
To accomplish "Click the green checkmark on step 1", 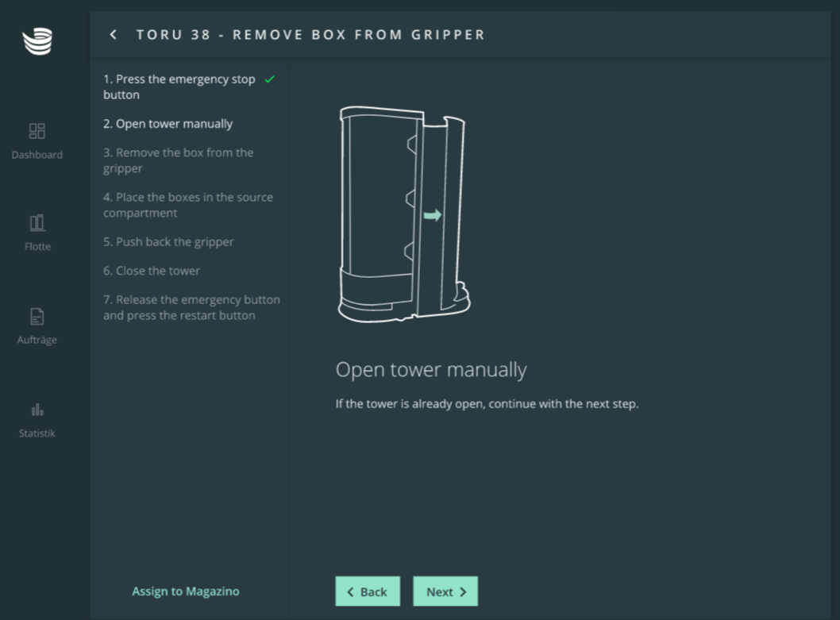I will [270, 79].
